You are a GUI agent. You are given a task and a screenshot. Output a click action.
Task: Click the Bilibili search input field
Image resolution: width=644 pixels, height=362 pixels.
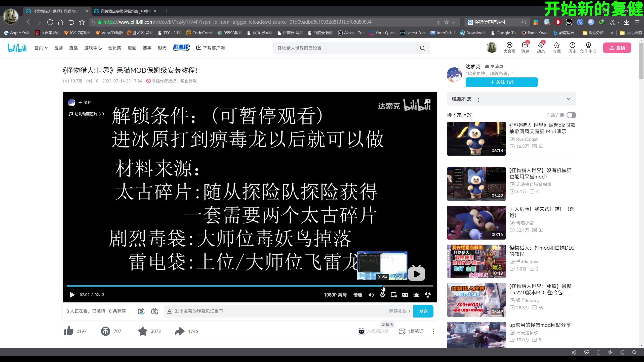pyautogui.click(x=347, y=48)
